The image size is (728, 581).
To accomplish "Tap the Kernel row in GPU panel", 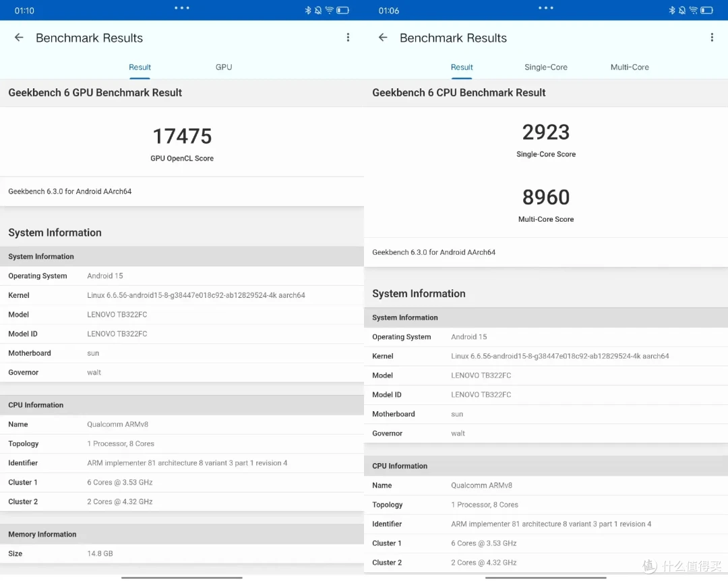I will [x=182, y=295].
